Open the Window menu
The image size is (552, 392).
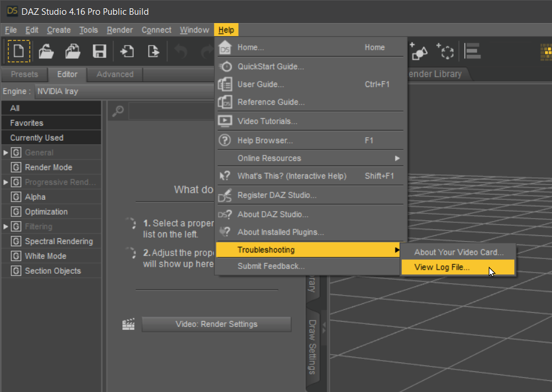pyautogui.click(x=194, y=30)
